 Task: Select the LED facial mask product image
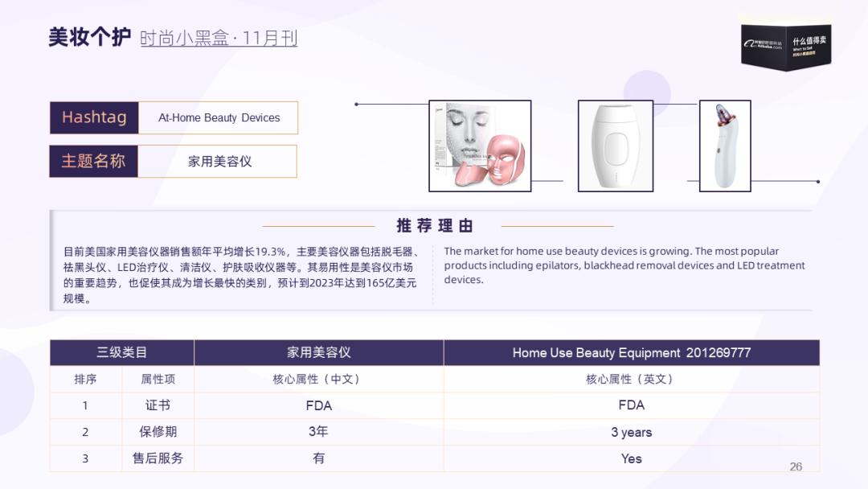coord(480,145)
